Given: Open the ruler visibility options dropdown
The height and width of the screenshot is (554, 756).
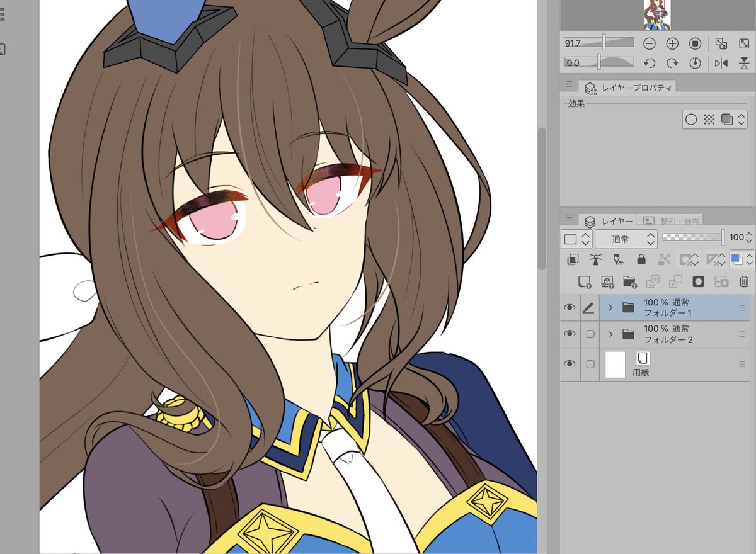Looking at the screenshot, I should tap(715, 259).
